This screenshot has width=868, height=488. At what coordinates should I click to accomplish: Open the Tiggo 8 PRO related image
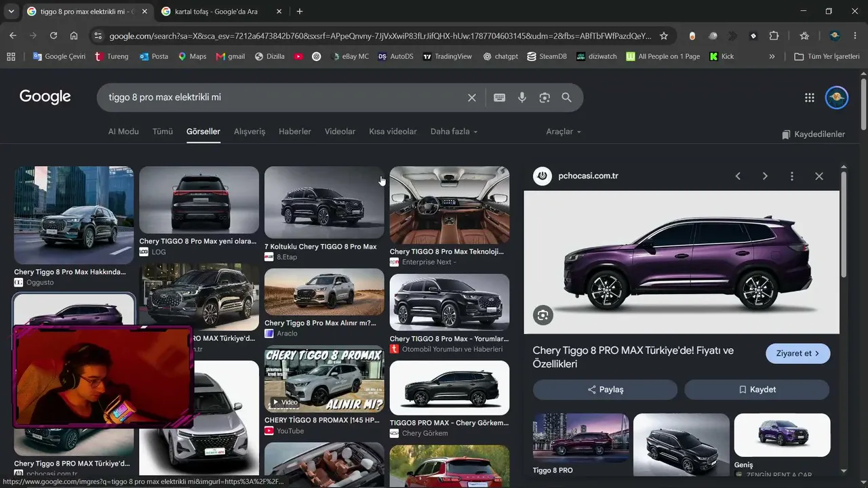[581, 438]
